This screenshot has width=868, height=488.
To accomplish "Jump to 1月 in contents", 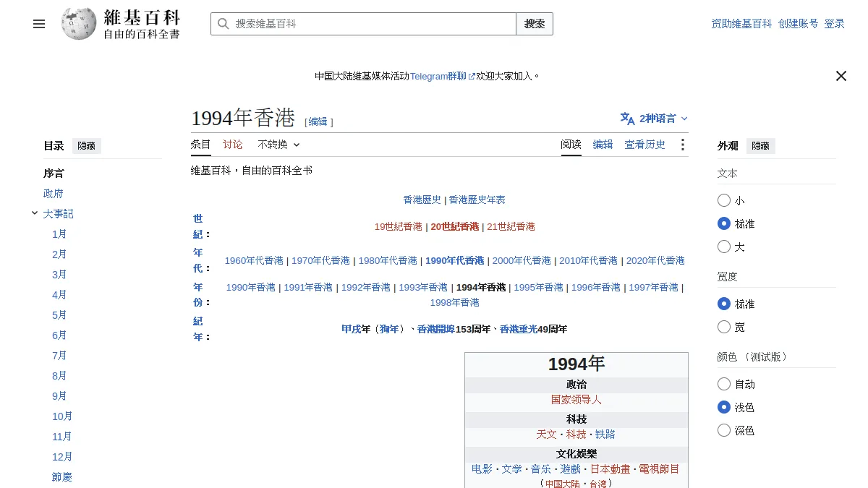I will (x=59, y=234).
